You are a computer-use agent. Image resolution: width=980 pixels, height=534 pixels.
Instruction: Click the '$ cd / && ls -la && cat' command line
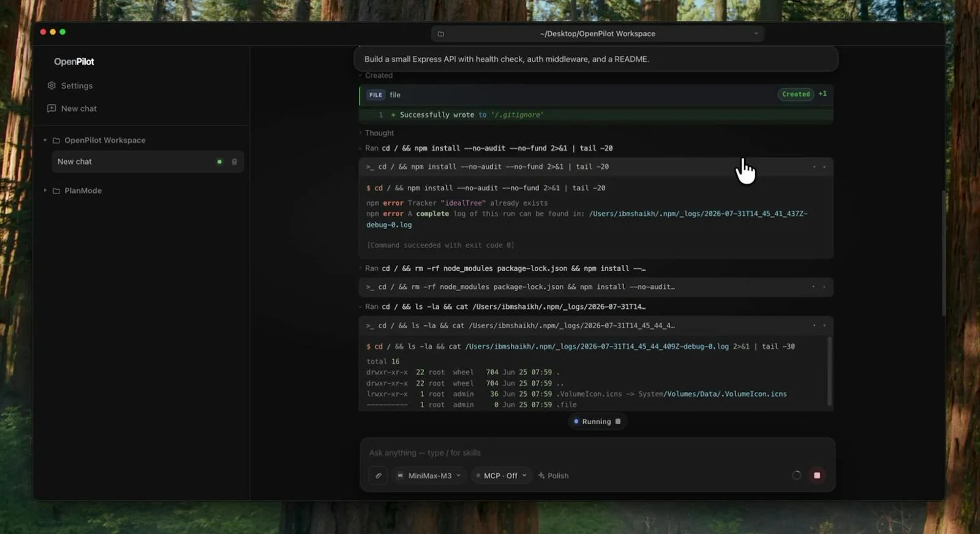pyautogui.click(x=580, y=347)
